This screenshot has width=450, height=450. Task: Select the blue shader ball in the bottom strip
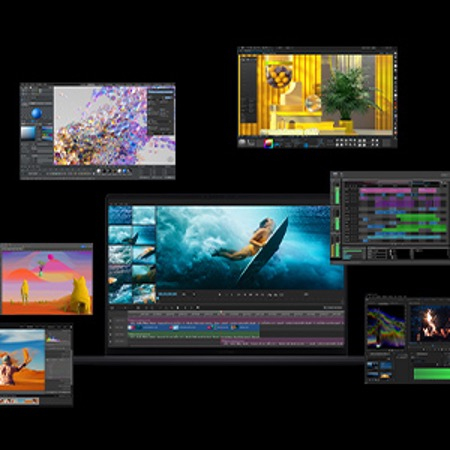pos(125,171)
